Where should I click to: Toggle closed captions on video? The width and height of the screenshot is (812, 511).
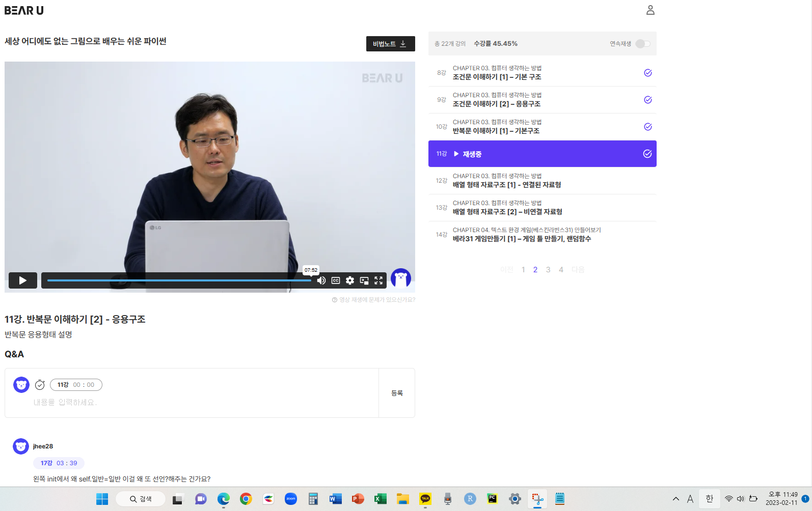(x=336, y=280)
